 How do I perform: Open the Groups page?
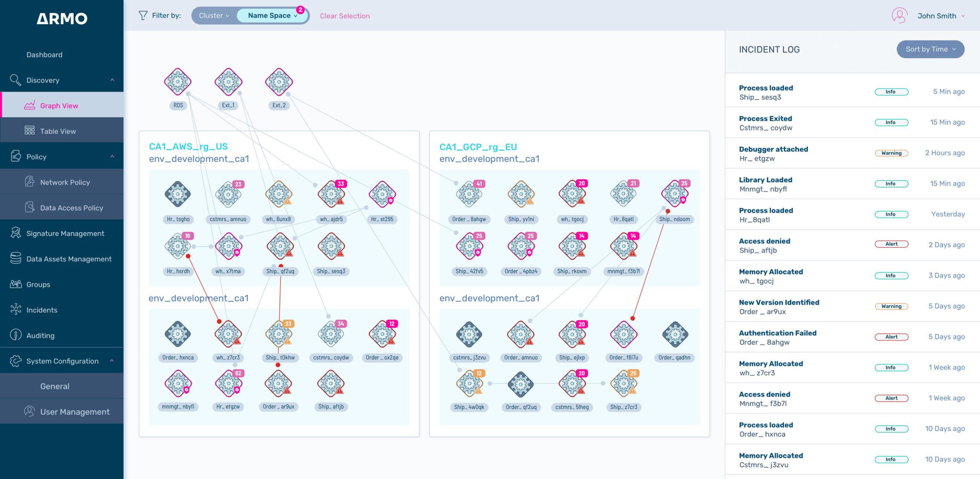62,284
